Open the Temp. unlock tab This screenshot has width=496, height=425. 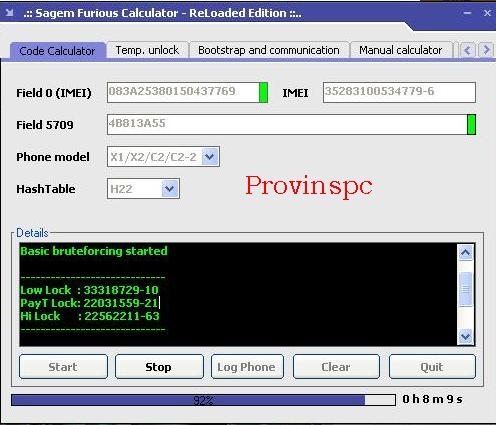coord(147,50)
